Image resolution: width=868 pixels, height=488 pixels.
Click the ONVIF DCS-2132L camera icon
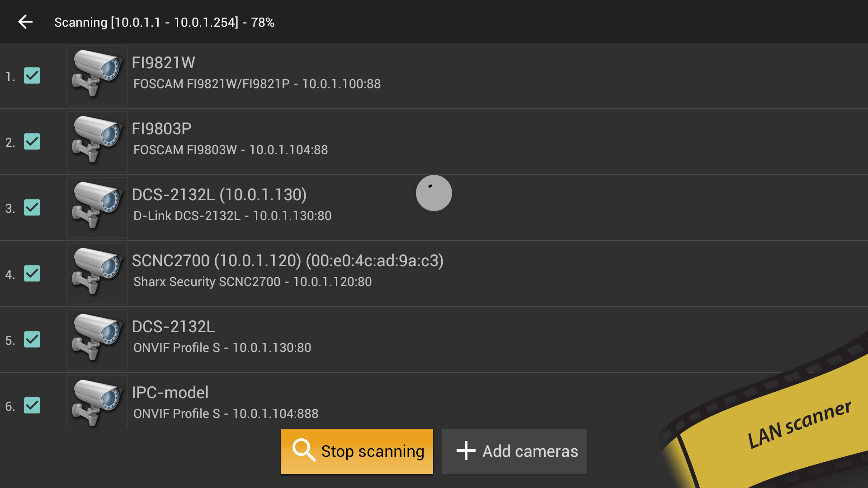coord(97,339)
